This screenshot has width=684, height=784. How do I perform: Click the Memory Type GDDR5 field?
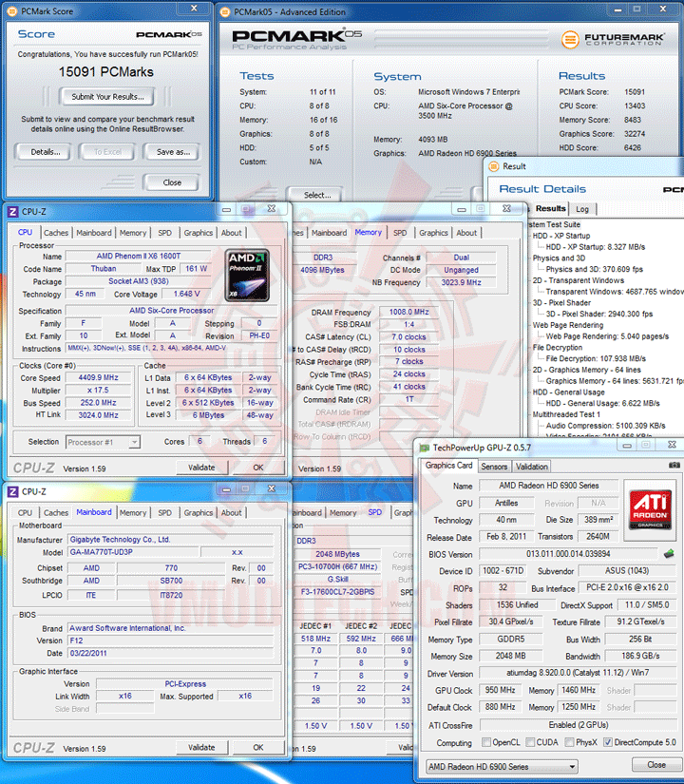(x=510, y=639)
